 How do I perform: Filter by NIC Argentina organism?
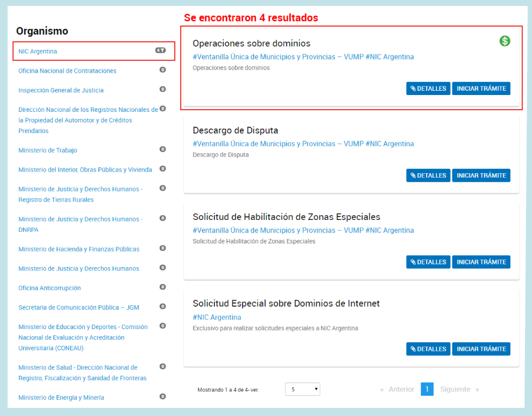tap(38, 52)
